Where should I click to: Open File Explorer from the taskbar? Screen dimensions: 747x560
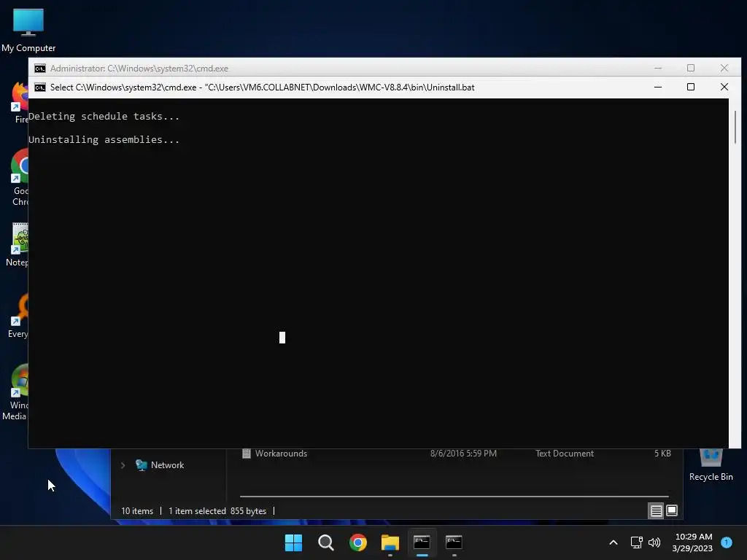[x=390, y=542]
